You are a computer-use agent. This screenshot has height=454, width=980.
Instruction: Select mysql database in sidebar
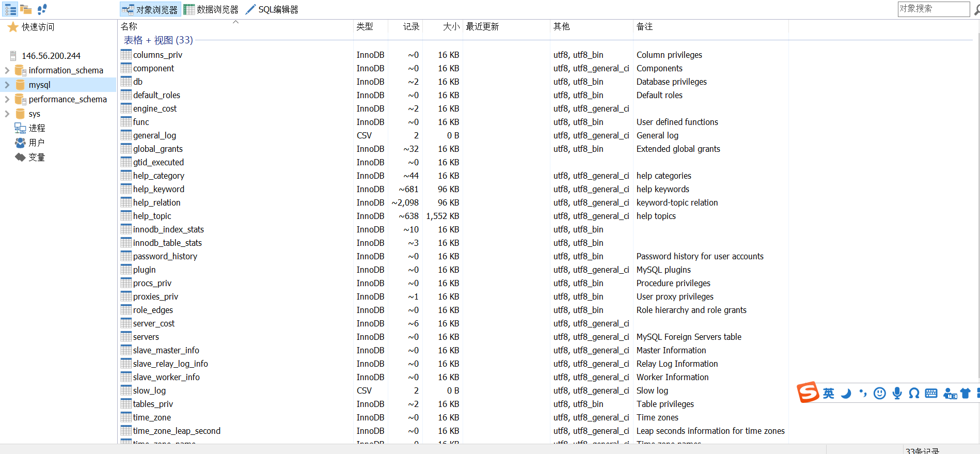click(40, 85)
